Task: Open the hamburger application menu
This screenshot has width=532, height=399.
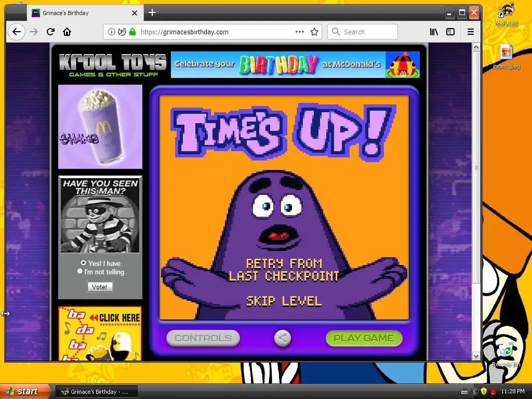Action: [471, 32]
